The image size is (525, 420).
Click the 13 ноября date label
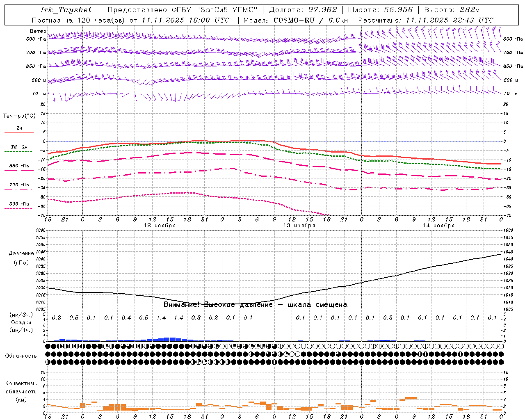299,226
